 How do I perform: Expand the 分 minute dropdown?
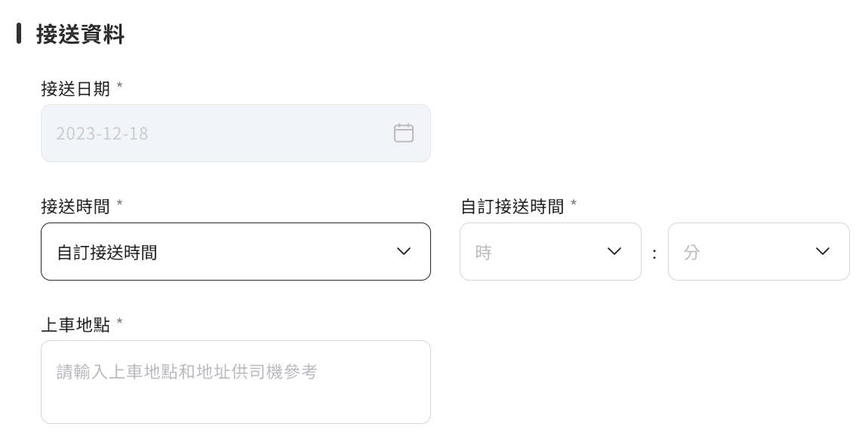(759, 252)
